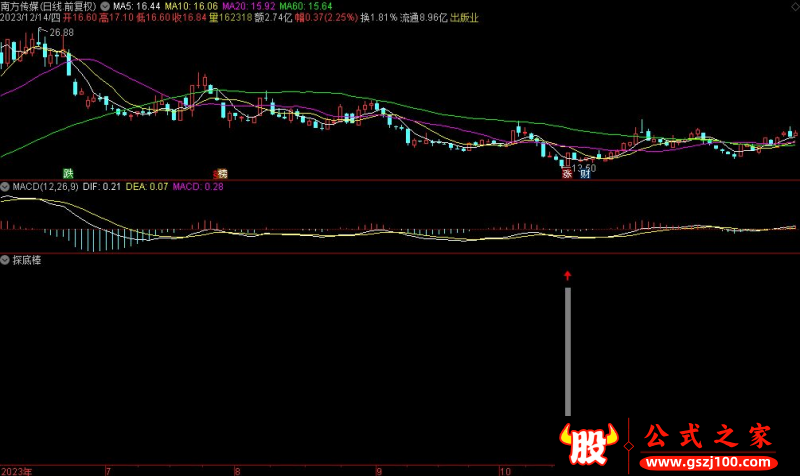Click the low price 低16.60
Screen dimensions: 800x476
153,18
